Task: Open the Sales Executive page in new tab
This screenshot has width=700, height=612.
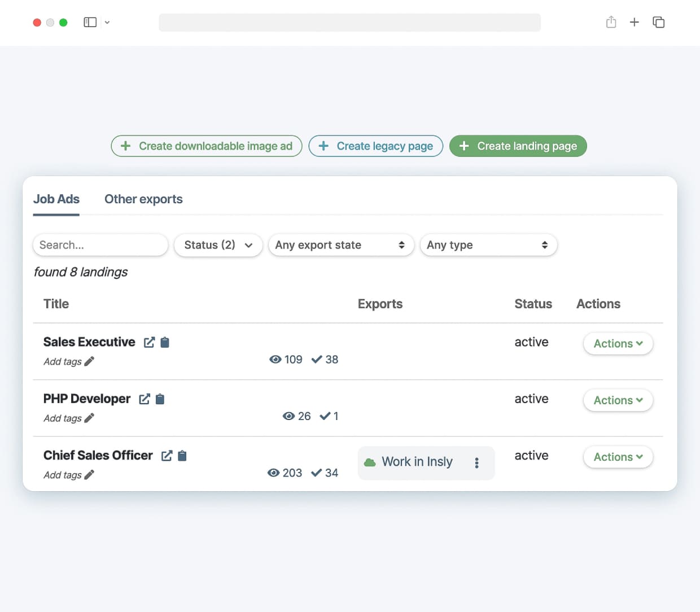Action: 148,342
